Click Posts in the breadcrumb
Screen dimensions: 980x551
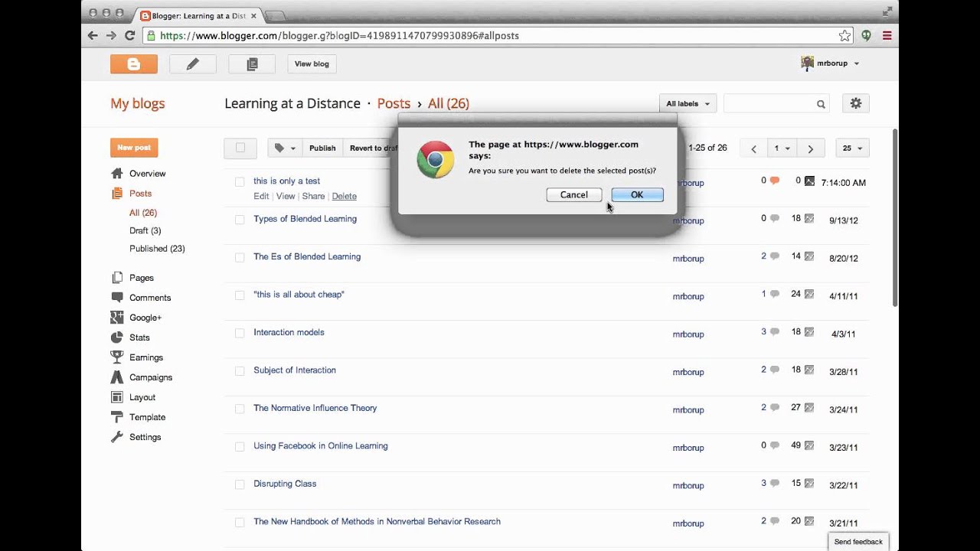coord(394,103)
